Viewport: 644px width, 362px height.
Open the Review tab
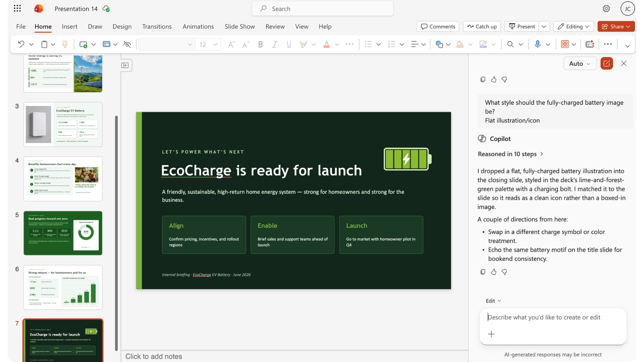(x=275, y=26)
